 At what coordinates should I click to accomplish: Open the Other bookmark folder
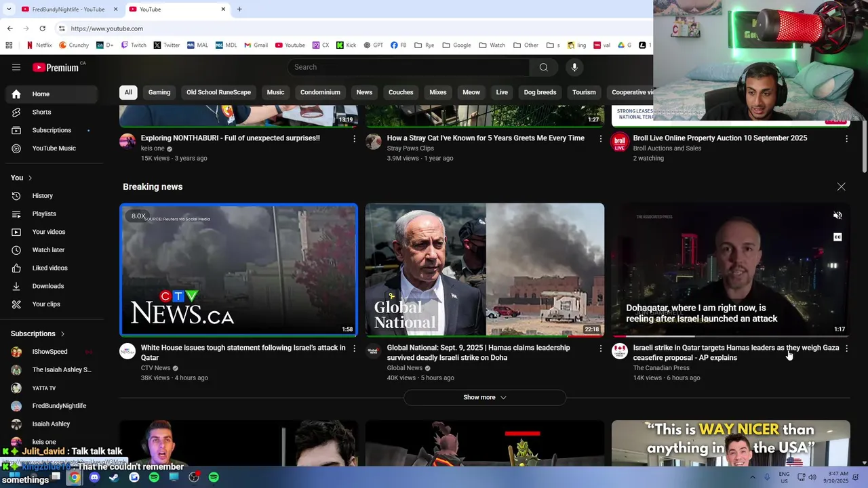click(x=526, y=45)
